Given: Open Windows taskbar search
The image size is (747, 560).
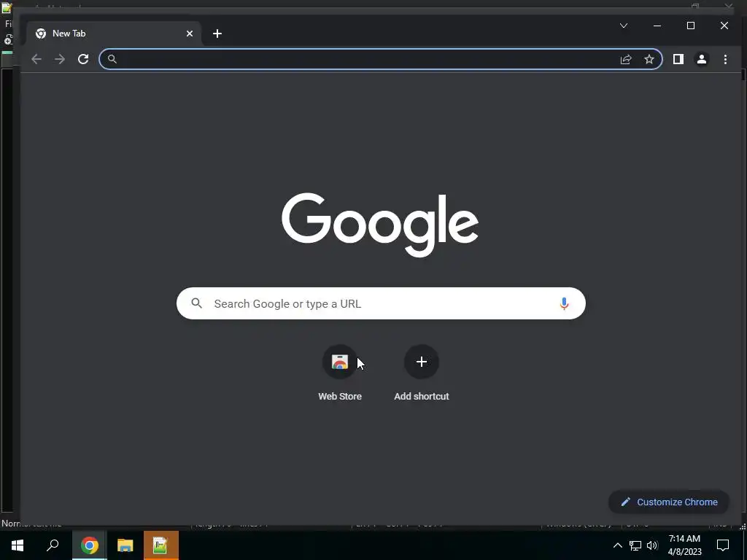Looking at the screenshot, I should tap(53, 545).
